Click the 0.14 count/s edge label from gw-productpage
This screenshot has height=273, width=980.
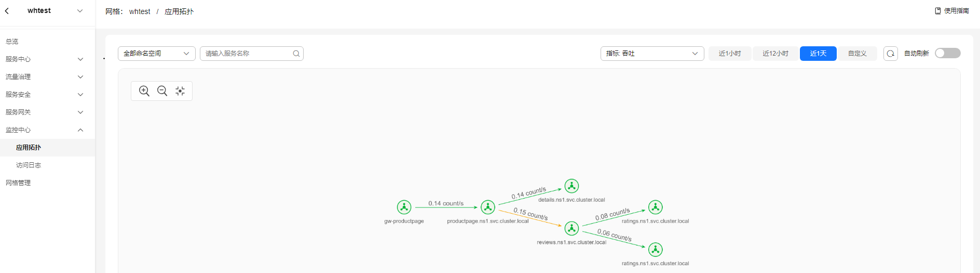[x=446, y=203]
